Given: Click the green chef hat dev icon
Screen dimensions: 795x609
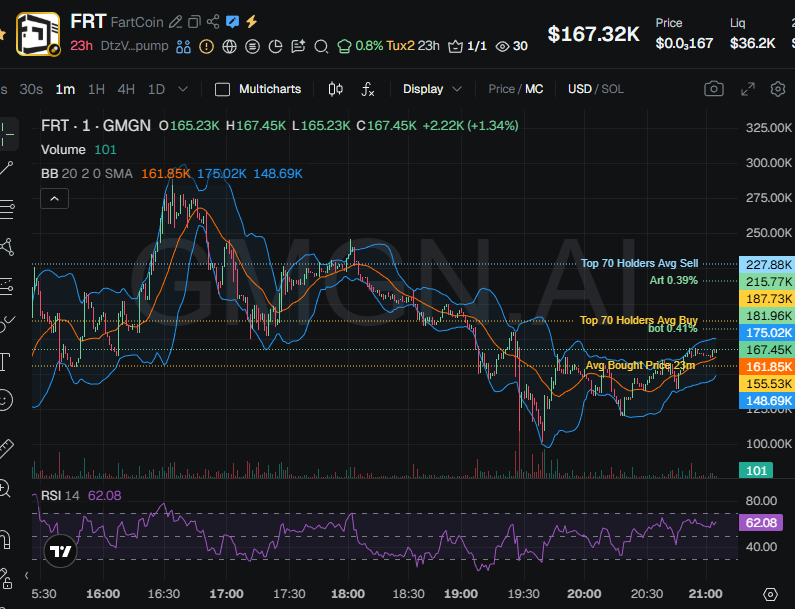Looking at the screenshot, I should pos(344,47).
